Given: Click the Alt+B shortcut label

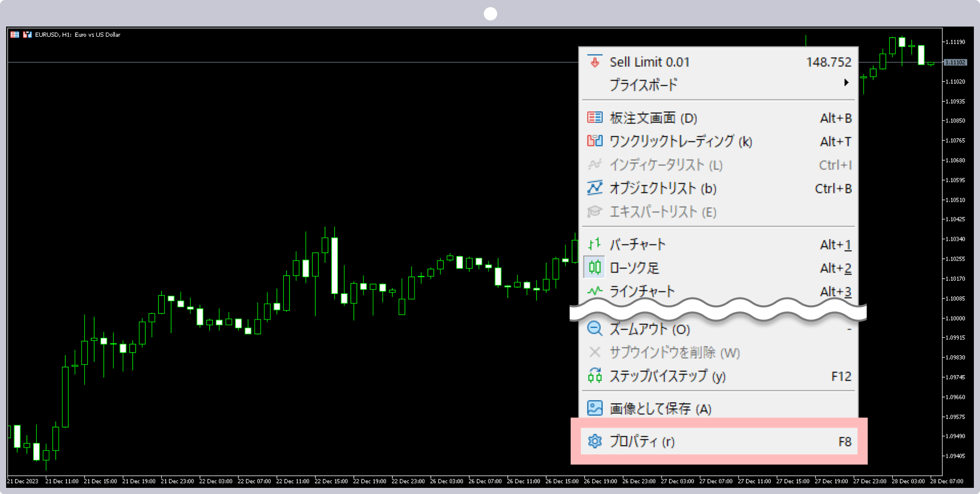Looking at the screenshot, I should pos(836,118).
